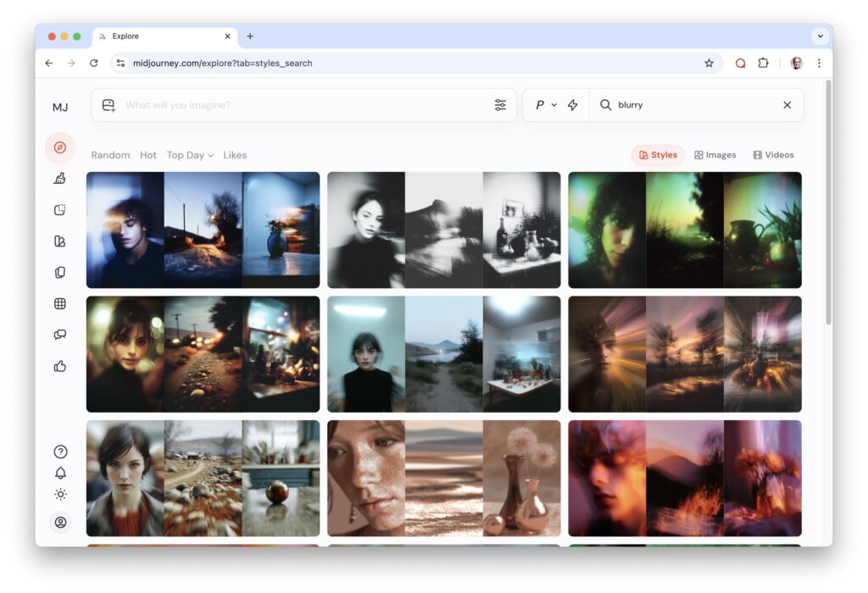
Task: Click the Random sort link
Action: [110, 155]
